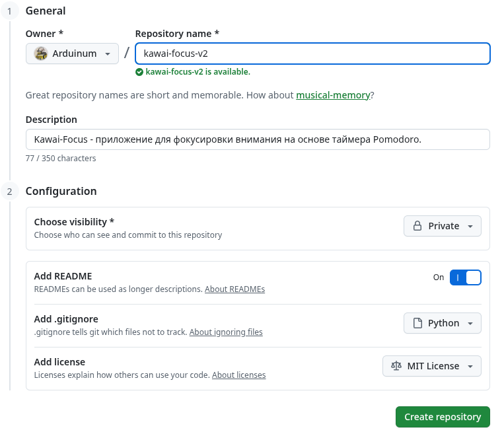Click the green availability checkmark icon
Screen dimensions: 504x440
[x=139, y=72]
